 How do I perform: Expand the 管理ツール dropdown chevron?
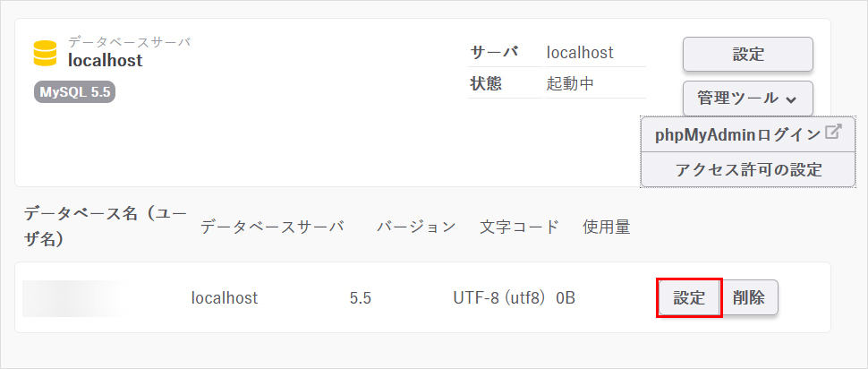[x=791, y=99]
